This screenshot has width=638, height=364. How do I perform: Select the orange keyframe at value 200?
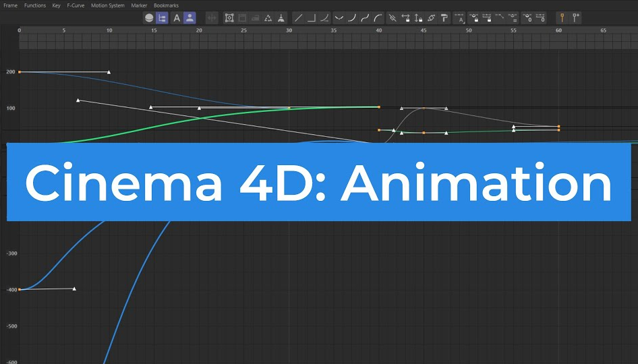[19, 71]
